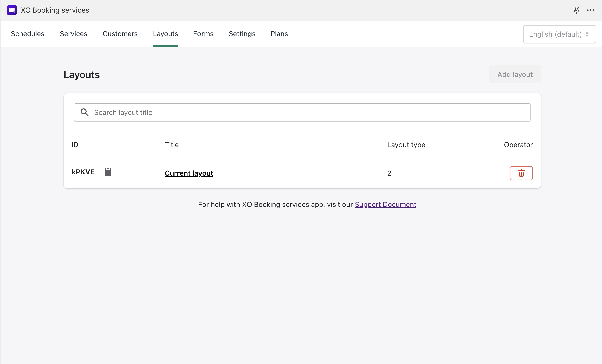Delete Current layout using trash icon
Screen dimensions: 602x364
click(521, 173)
